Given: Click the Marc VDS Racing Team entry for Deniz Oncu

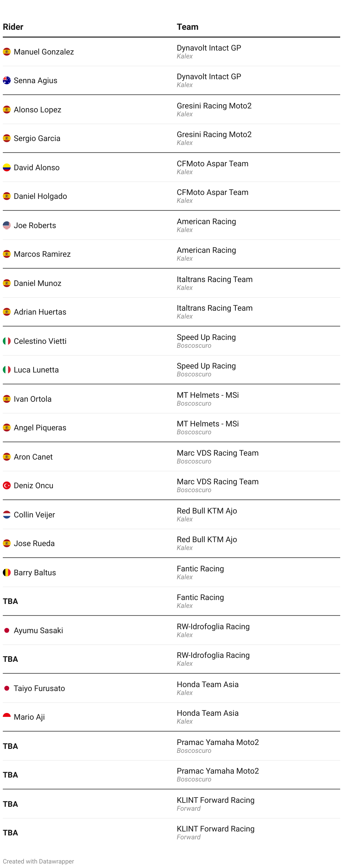Looking at the screenshot, I should coord(218,482).
